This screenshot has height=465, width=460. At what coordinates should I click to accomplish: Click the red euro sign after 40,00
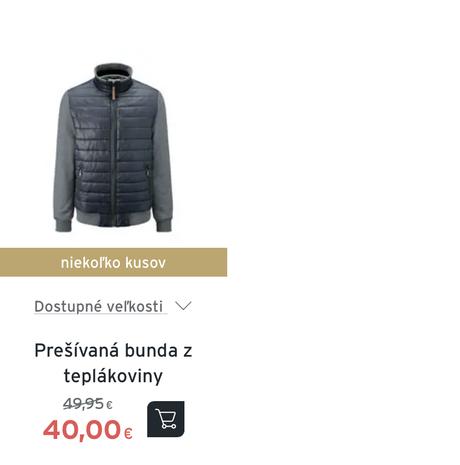[128, 433]
